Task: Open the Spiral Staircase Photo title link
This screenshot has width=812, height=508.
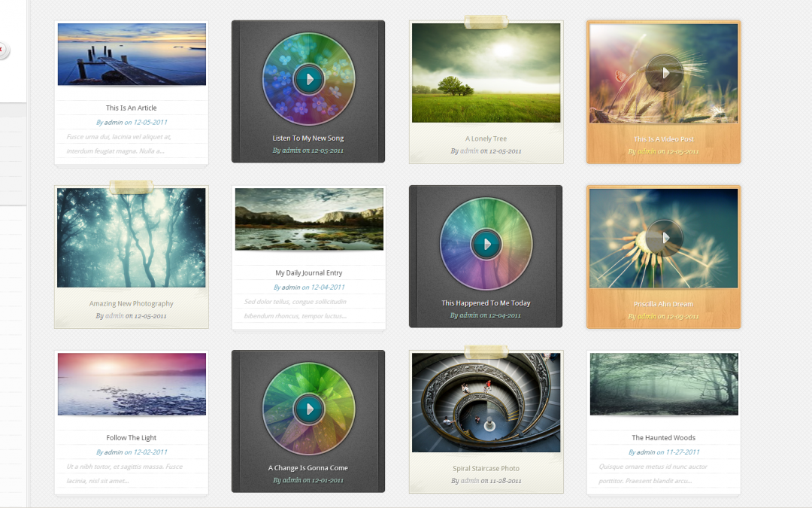Action: tap(486, 468)
